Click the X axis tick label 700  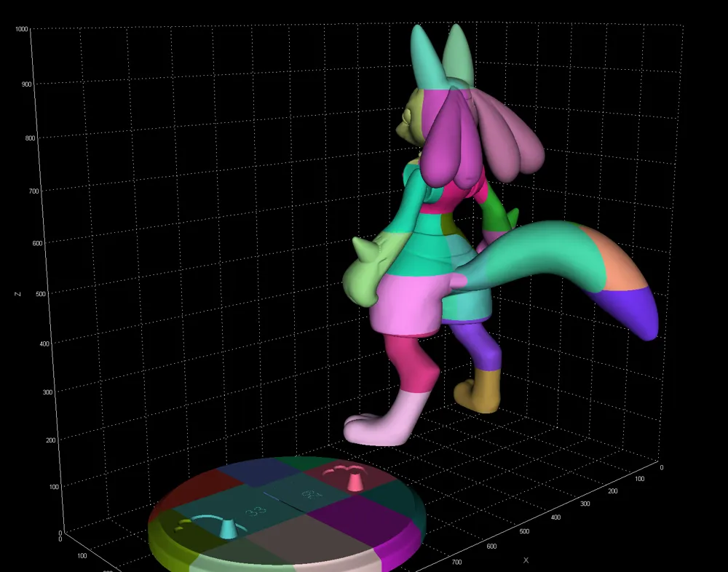coord(457,563)
